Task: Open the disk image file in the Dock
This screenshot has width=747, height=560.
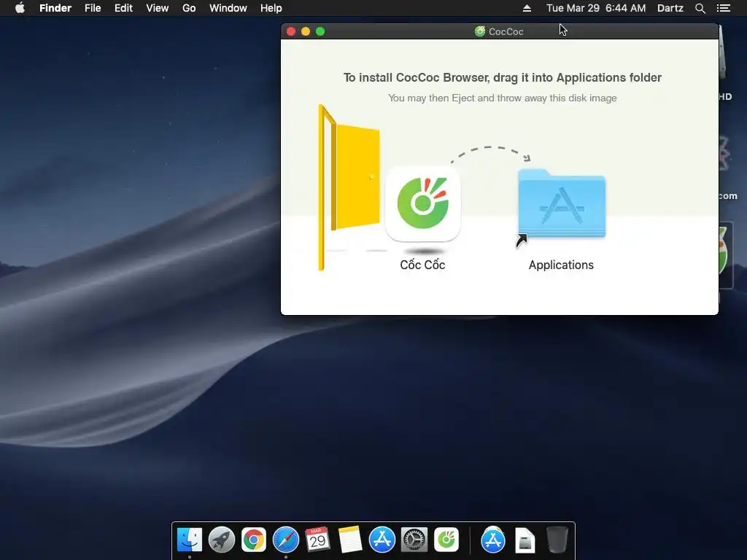Action: coord(525,540)
